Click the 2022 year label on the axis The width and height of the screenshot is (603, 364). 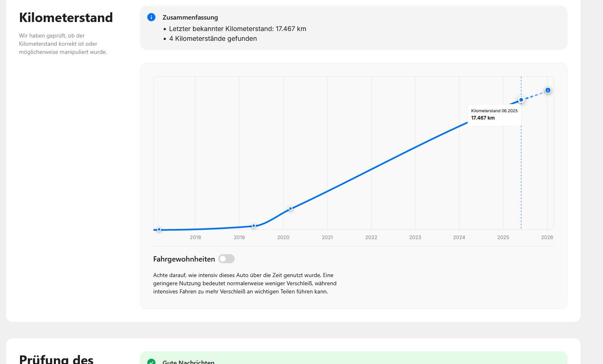tap(371, 237)
